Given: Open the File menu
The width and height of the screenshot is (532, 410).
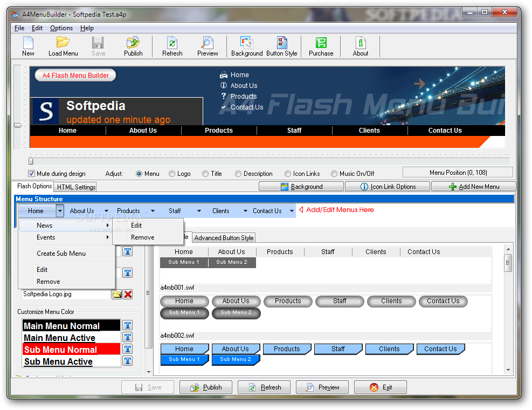Looking at the screenshot, I should (19, 28).
